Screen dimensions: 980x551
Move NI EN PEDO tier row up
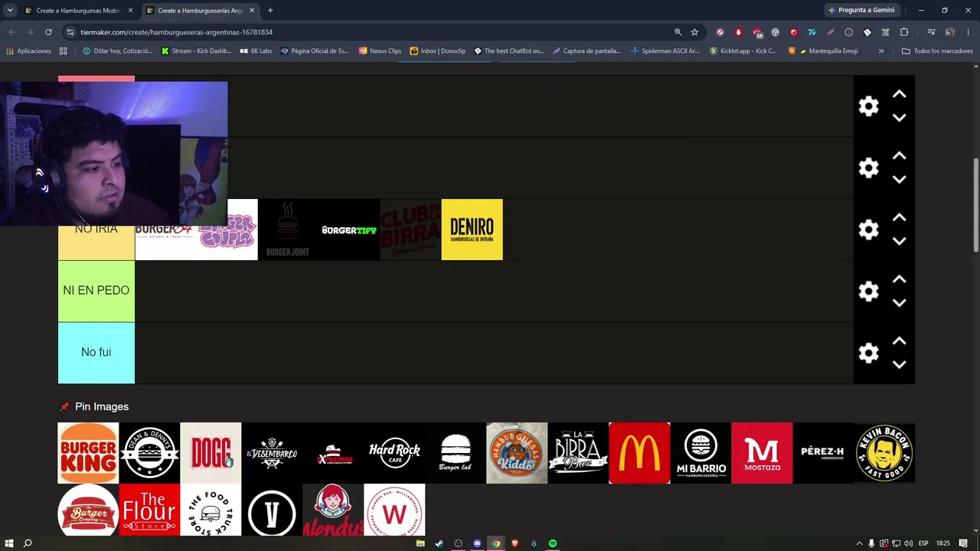(899, 279)
